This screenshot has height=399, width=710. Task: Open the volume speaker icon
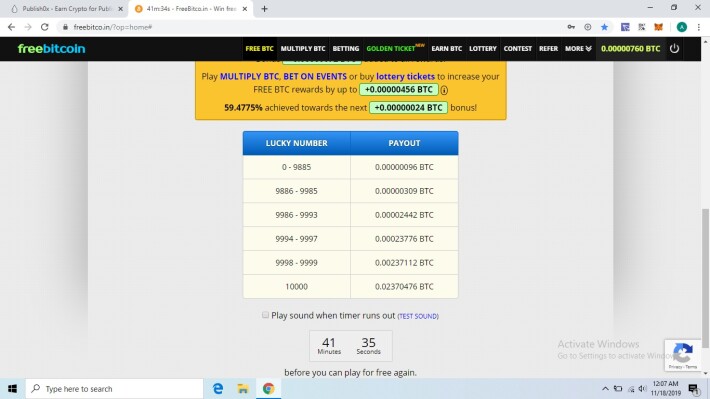tap(643, 389)
